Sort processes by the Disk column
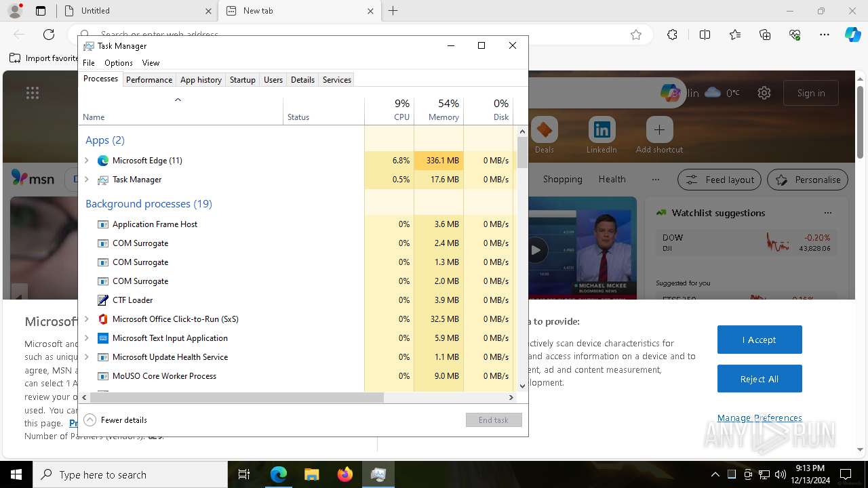 click(488, 110)
